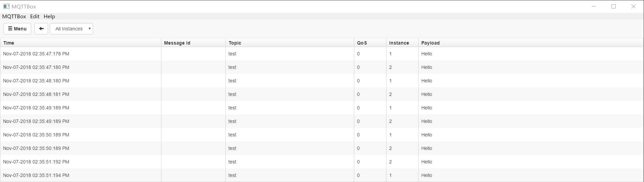Click the back arrow icon button
Viewport: 644px width, 182px height.
pos(41,29)
